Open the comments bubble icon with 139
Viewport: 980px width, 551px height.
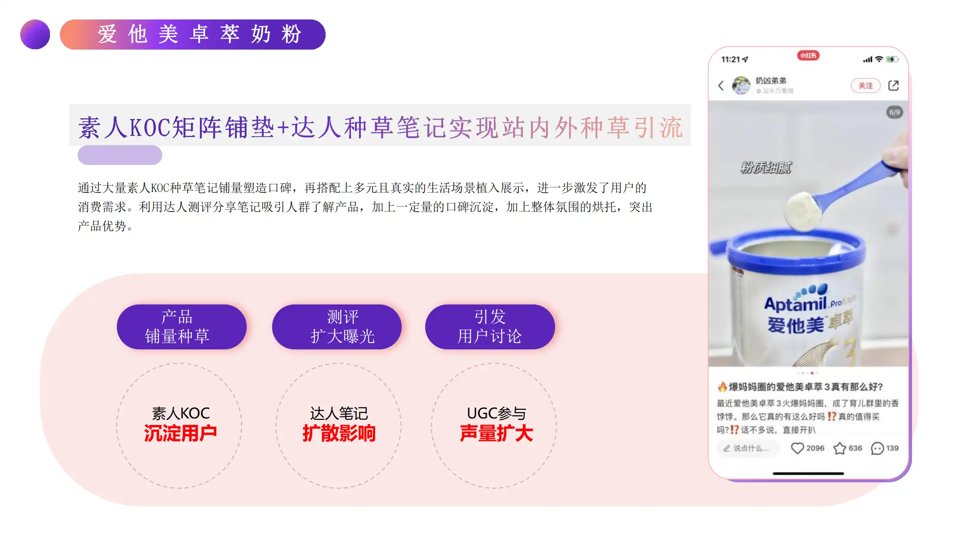point(877,448)
